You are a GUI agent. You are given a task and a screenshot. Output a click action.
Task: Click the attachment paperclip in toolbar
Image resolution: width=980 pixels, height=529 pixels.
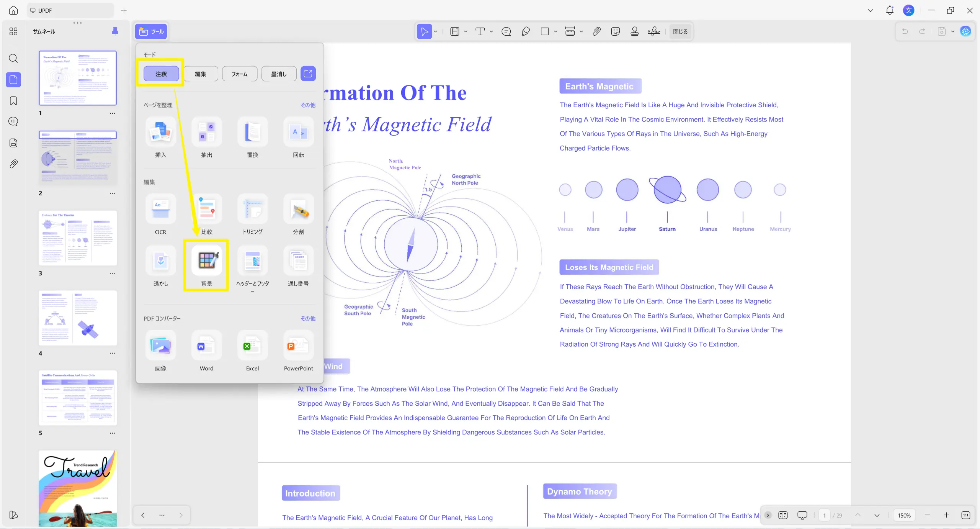tap(596, 31)
